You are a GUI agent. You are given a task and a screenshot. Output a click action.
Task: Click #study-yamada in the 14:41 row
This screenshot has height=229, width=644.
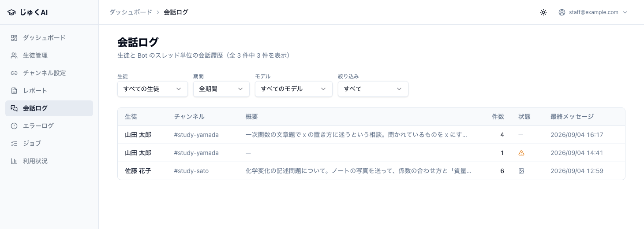(x=196, y=153)
